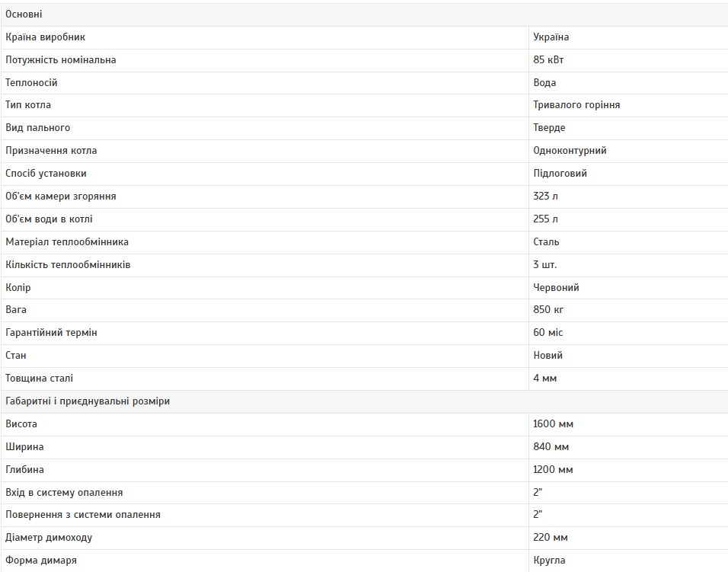Select the "323 л" combustion chamber volume
The image size is (728, 572).
point(545,197)
